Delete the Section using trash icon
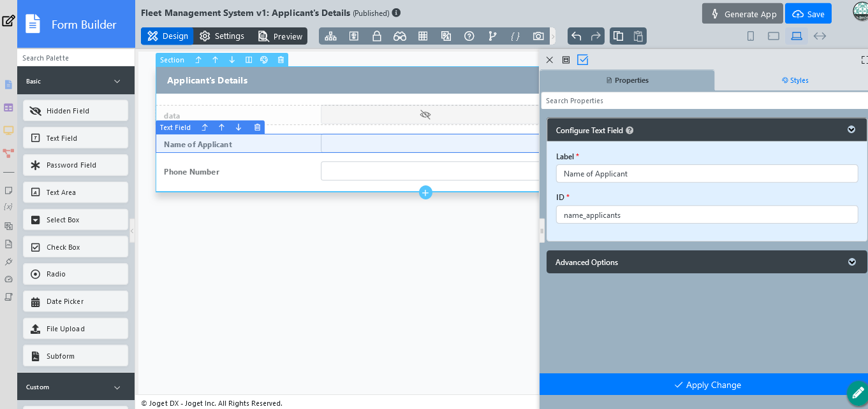868x409 pixels. 281,60
